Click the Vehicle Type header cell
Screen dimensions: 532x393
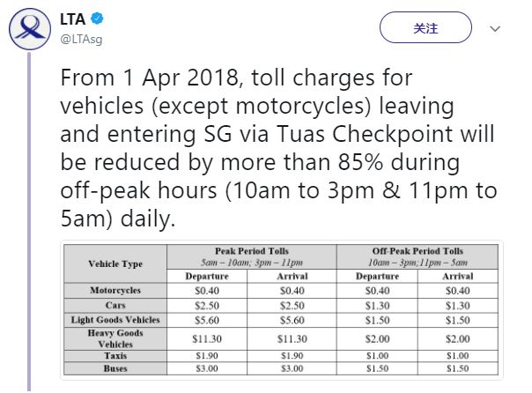point(115,263)
